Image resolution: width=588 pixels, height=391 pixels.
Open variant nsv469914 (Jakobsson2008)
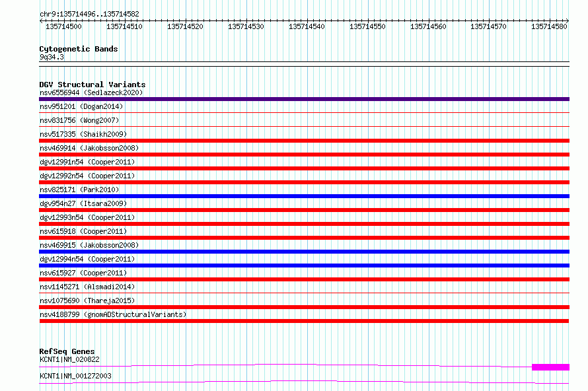click(x=89, y=148)
